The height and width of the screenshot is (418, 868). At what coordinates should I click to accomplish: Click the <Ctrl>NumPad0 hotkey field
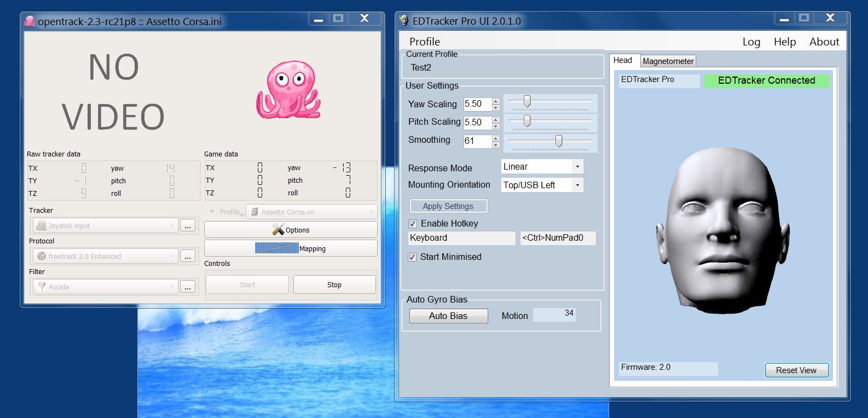coord(558,238)
